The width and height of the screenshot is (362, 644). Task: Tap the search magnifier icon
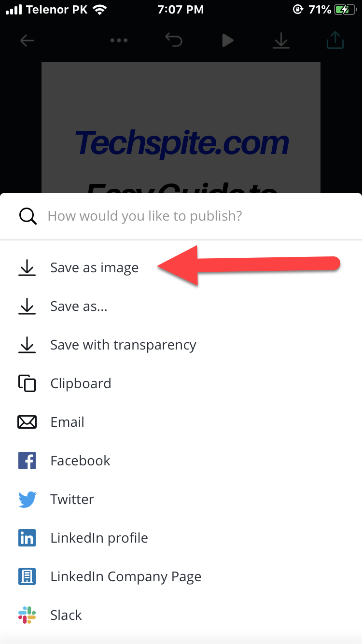click(28, 216)
